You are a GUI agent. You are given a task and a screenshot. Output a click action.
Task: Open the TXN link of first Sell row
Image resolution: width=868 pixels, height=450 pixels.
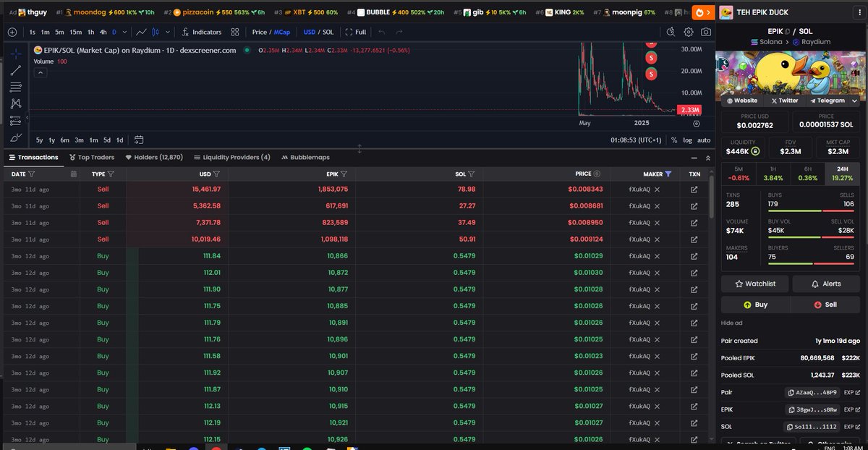(694, 189)
